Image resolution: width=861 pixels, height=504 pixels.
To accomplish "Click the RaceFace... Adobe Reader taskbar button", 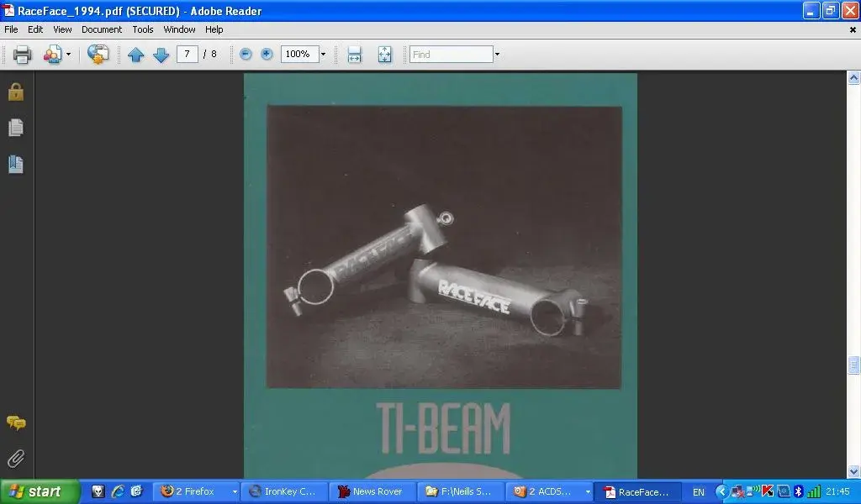I will pos(639,491).
